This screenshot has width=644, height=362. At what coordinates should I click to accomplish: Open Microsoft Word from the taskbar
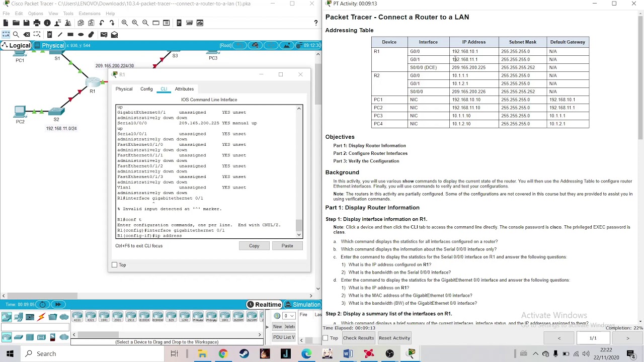(348, 353)
